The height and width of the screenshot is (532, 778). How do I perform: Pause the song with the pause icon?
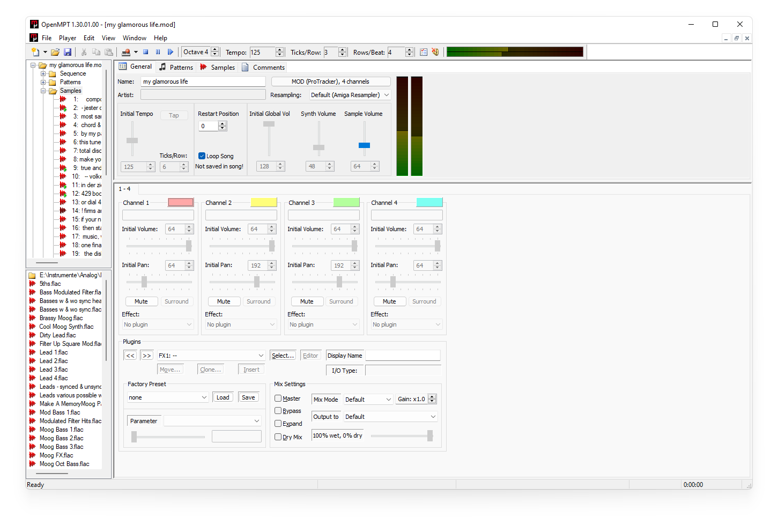pyautogui.click(x=158, y=52)
